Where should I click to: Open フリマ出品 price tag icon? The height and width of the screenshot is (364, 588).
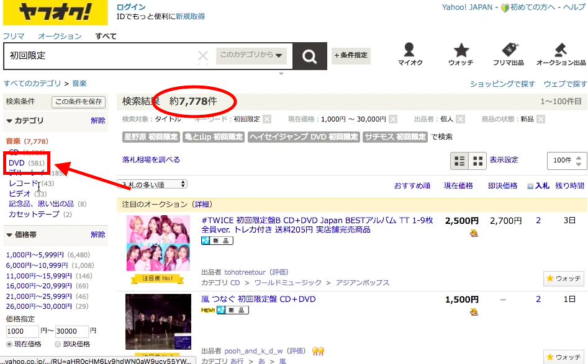[x=509, y=55]
